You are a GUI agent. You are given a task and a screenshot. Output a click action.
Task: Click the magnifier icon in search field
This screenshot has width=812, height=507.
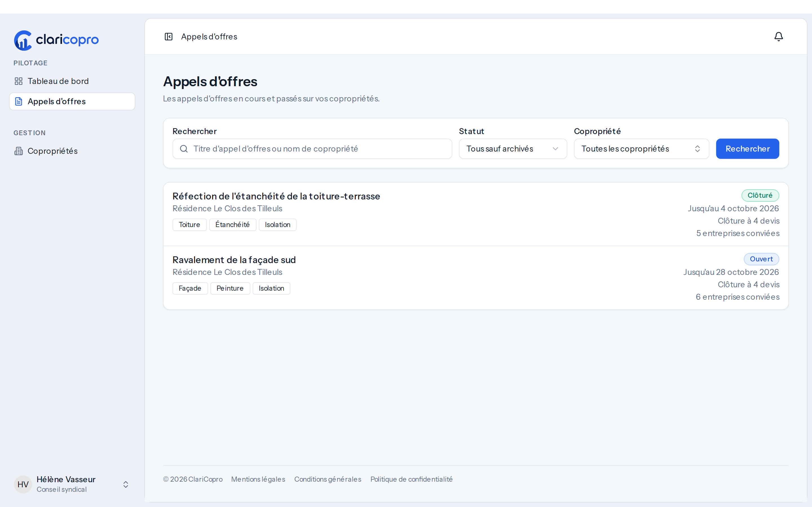pyautogui.click(x=184, y=148)
